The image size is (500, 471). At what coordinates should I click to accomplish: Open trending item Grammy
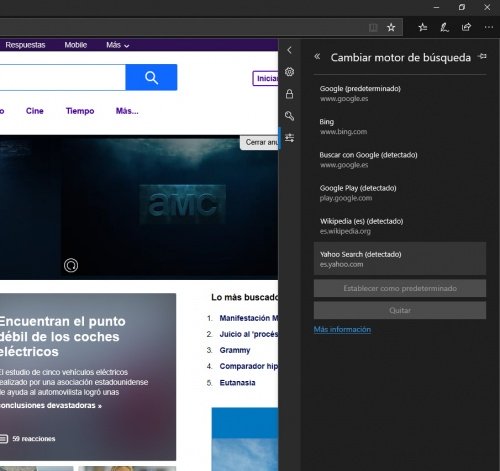235,350
